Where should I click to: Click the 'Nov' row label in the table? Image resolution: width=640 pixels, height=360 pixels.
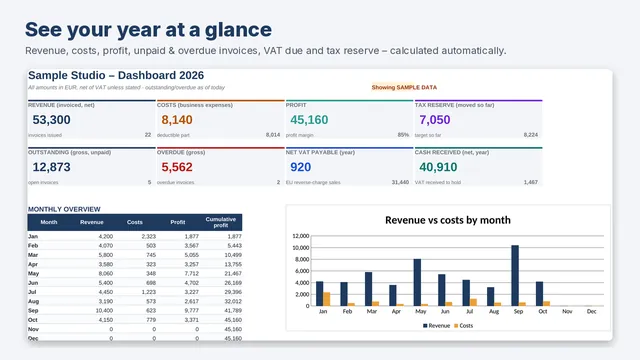[33, 329]
